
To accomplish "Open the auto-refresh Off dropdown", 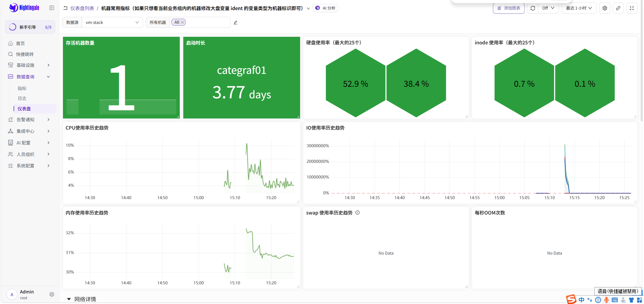I will coord(548,8).
